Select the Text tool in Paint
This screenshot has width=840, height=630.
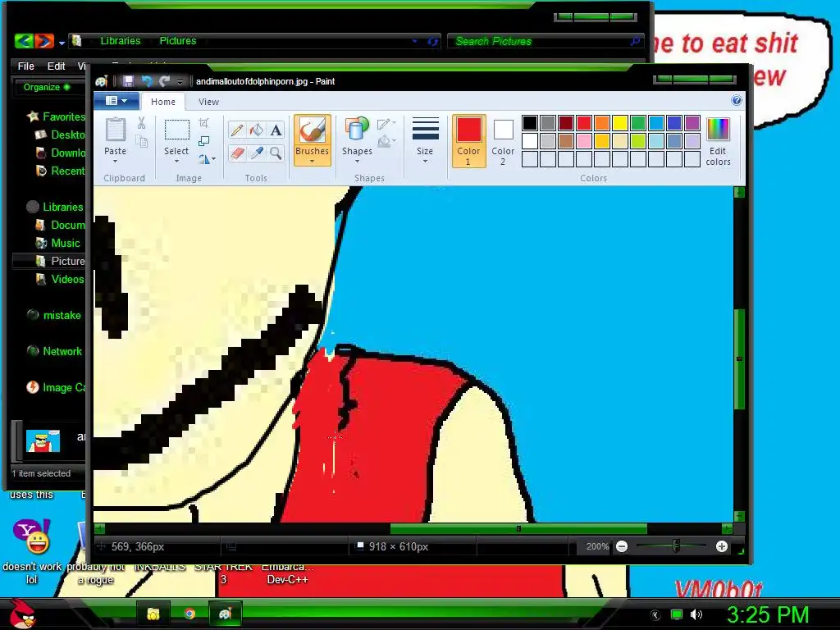click(x=276, y=130)
